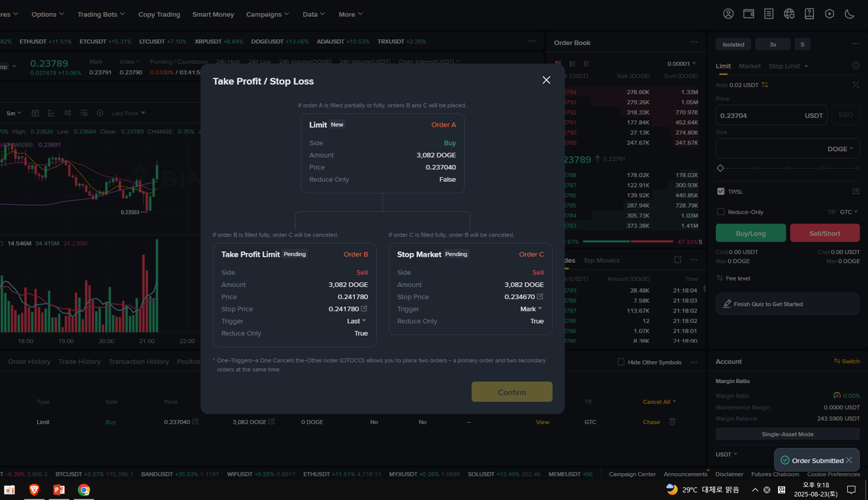Open the Trading Bots menu
868x500 pixels.
[x=101, y=14]
